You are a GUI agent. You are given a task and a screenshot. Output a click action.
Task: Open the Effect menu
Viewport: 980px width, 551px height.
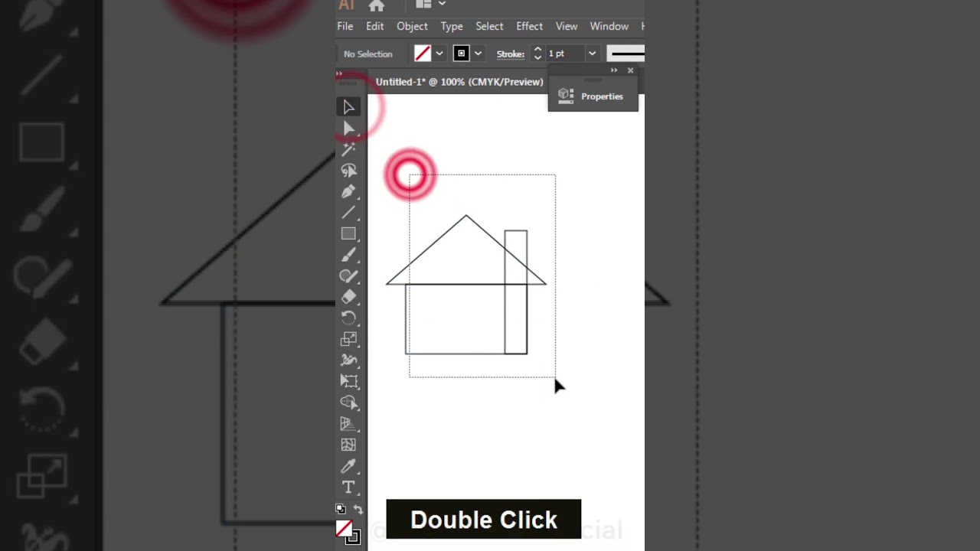[x=529, y=26]
